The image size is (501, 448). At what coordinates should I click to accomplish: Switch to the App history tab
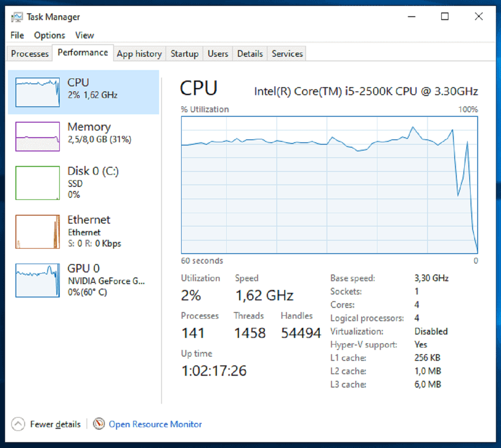pos(139,53)
